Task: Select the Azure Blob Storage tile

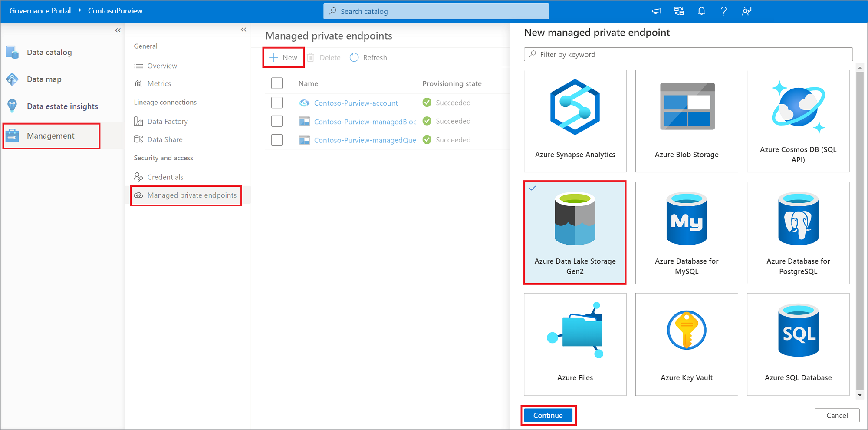Action: pyautogui.click(x=687, y=121)
